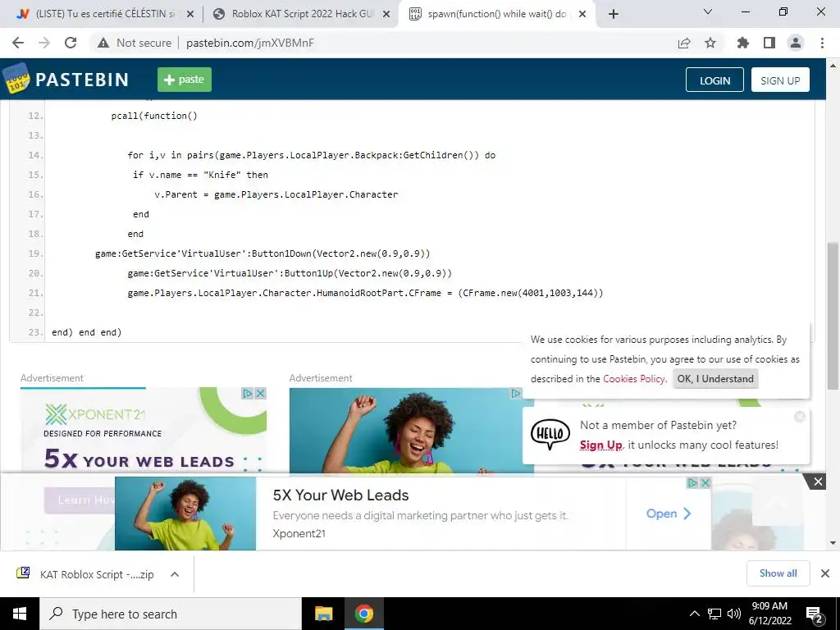
Task: Open the Windows Start menu
Action: pos(20,614)
